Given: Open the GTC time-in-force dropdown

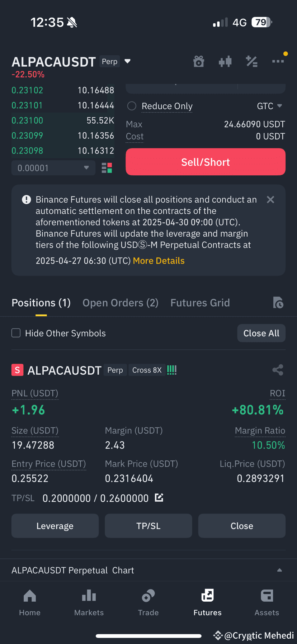Looking at the screenshot, I should coord(269,106).
